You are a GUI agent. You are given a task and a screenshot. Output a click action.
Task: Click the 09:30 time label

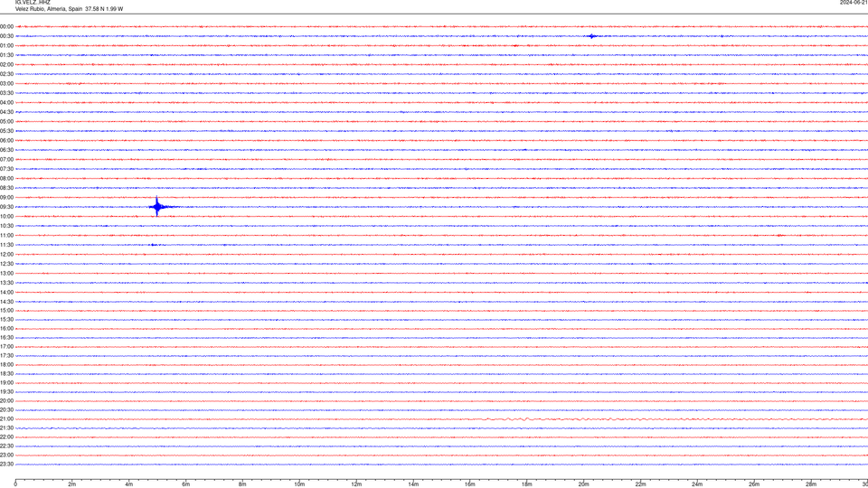coord(6,207)
